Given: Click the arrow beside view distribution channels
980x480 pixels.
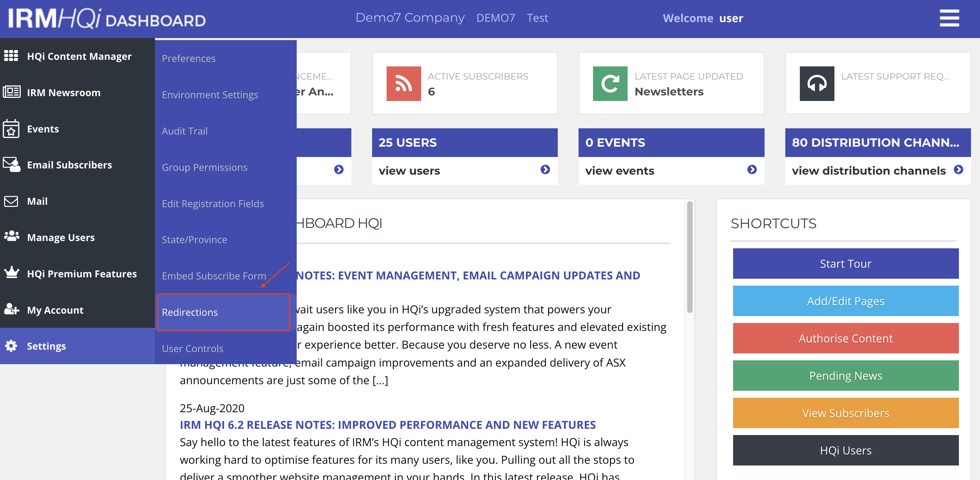Looking at the screenshot, I should (958, 170).
